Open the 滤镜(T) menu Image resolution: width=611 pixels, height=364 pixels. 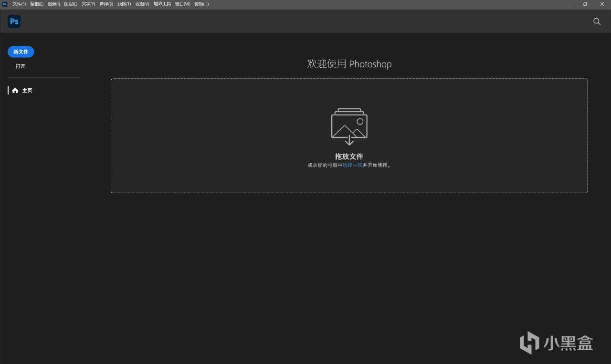click(x=124, y=4)
